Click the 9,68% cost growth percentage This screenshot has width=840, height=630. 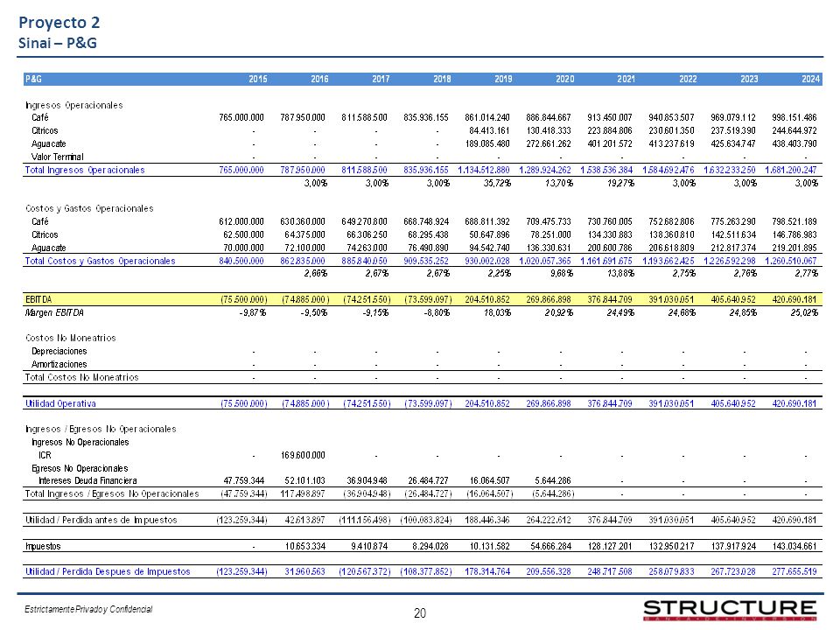[561, 273]
